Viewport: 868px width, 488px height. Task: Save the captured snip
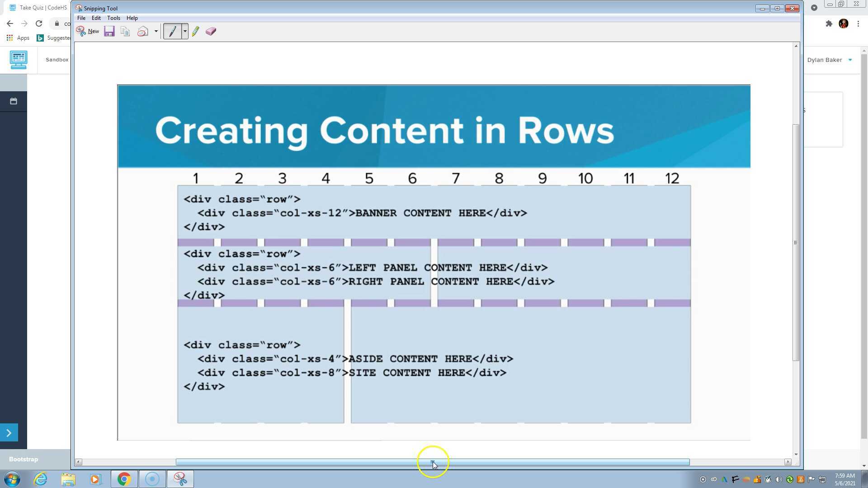[109, 31]
